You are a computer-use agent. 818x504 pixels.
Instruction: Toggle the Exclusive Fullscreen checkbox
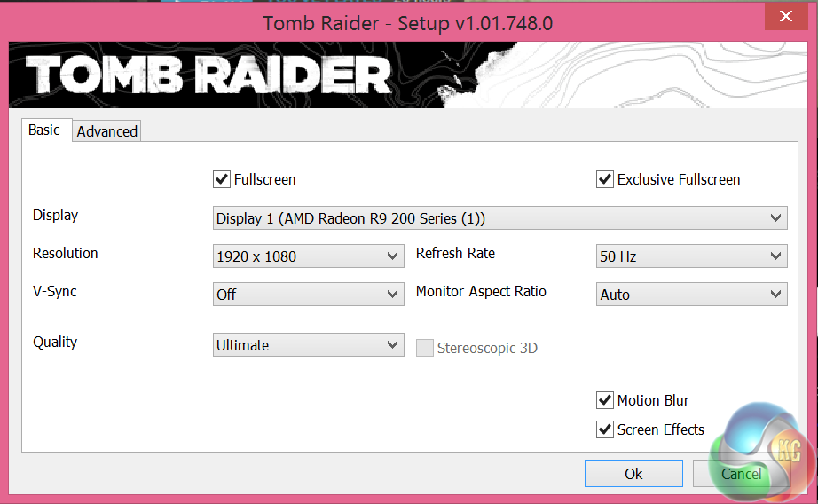605,179
